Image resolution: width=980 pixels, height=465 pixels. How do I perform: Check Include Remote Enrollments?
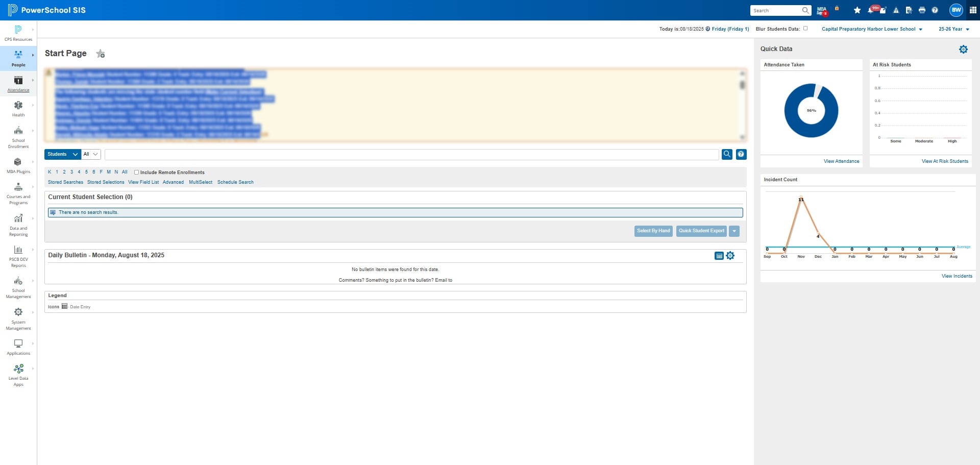coord(136,173)
